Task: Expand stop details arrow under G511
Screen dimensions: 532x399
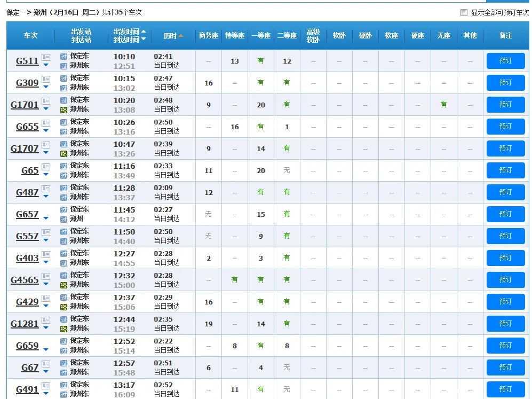Action: point(46,65)
